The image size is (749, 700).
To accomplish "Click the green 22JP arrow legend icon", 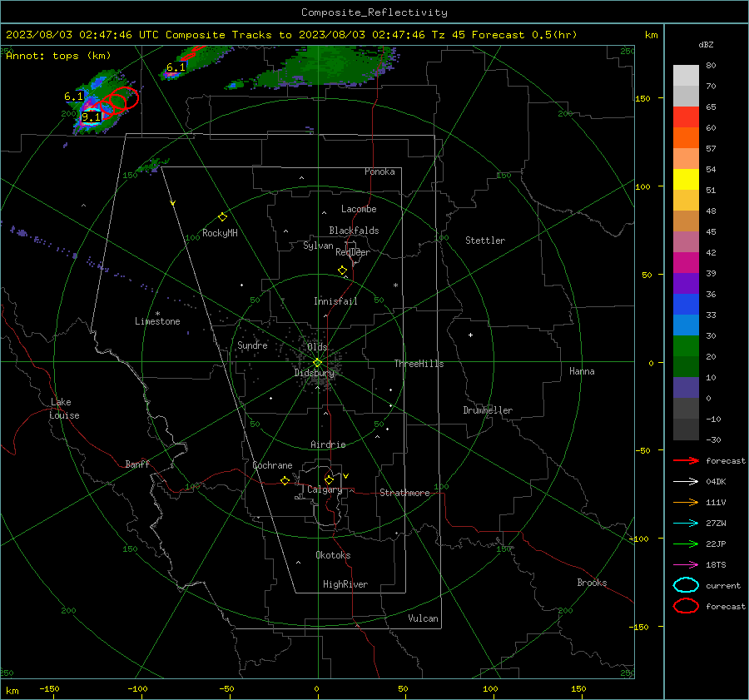I will click(686, 544).
